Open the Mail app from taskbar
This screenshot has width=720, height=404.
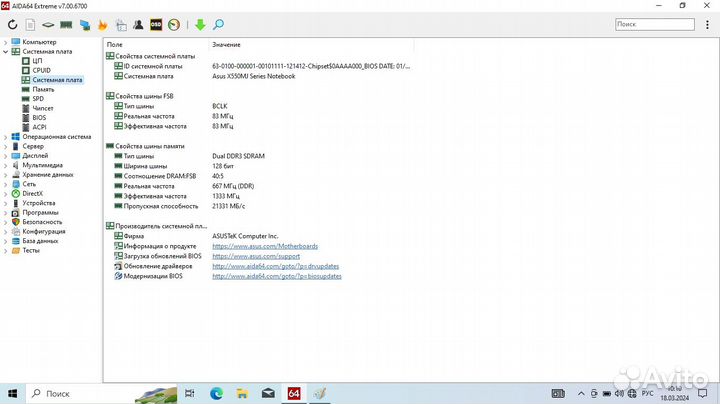(268, 393)
